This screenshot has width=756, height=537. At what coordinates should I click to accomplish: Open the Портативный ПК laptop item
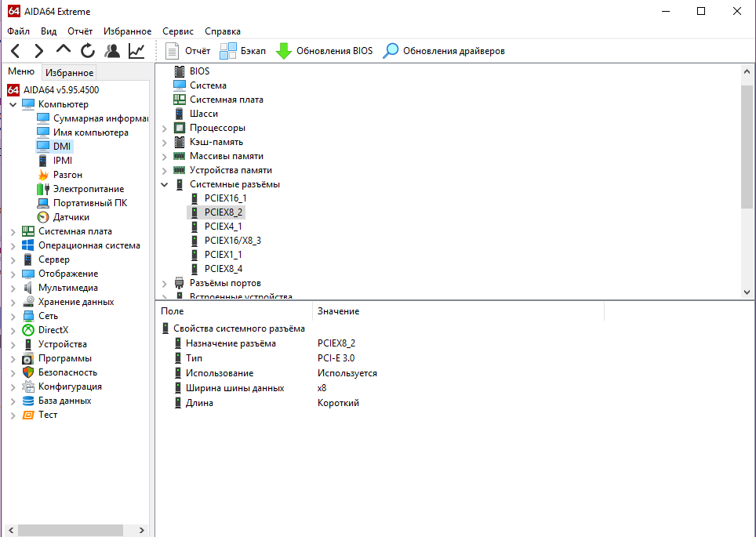82,202
